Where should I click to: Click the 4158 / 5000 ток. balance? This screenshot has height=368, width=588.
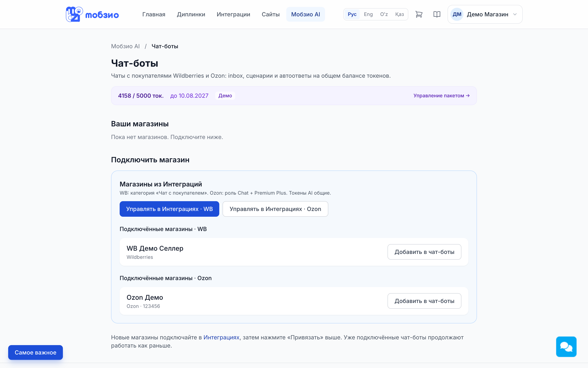[141, 96]
